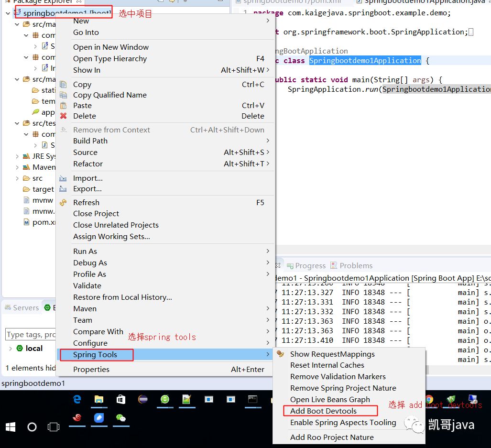Click the stati folder icon

click(35, 90)
